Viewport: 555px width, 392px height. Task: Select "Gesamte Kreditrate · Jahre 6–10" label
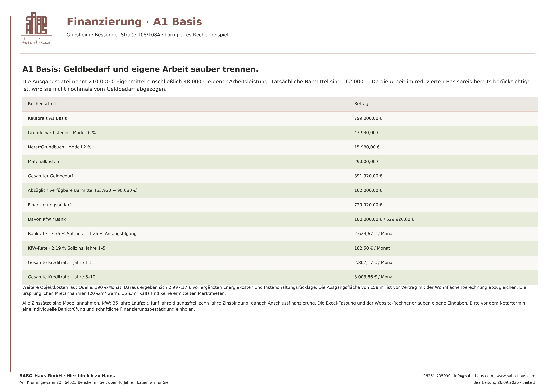tap(62, 277)
